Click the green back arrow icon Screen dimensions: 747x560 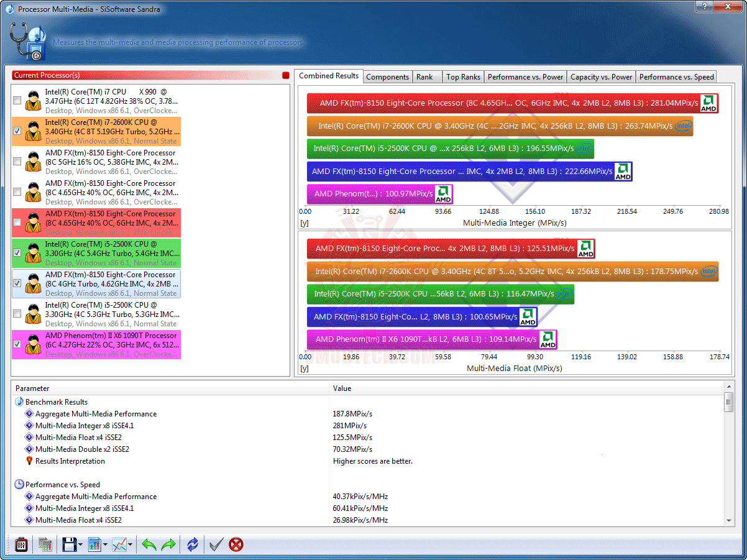tap(149, 545)
